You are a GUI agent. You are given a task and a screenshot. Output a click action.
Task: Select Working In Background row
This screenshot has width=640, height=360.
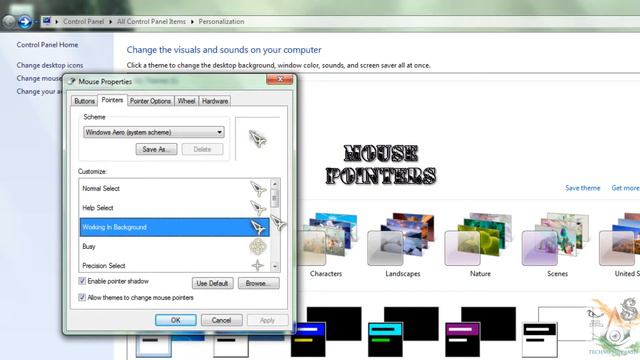[x=175, y=227]
